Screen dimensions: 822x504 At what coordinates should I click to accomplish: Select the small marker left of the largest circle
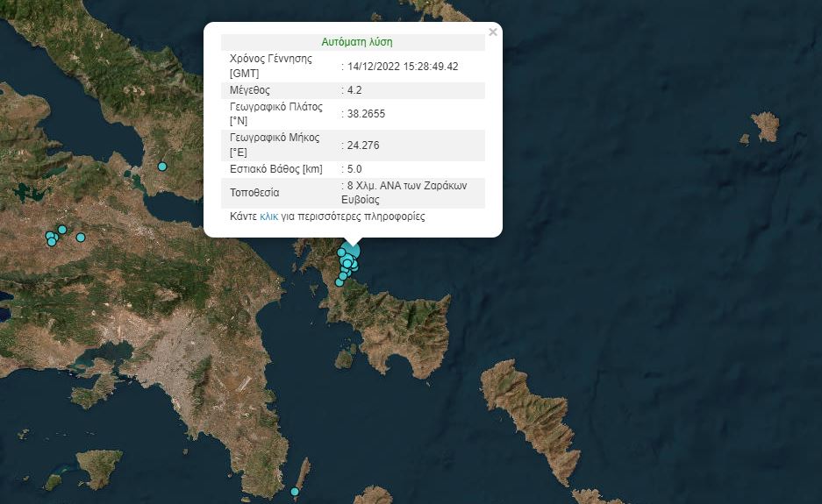(x=341, y=252)
